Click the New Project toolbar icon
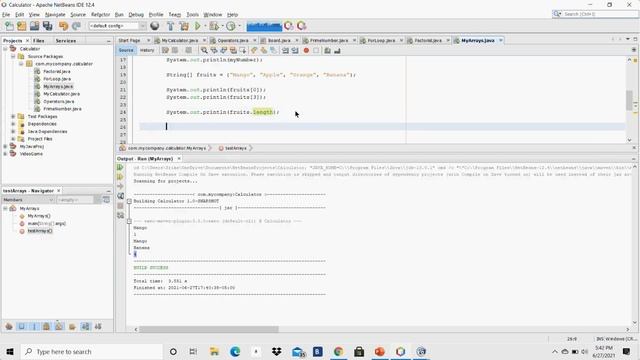This screenshot has height=360, width=640. [x=22, y=26]
